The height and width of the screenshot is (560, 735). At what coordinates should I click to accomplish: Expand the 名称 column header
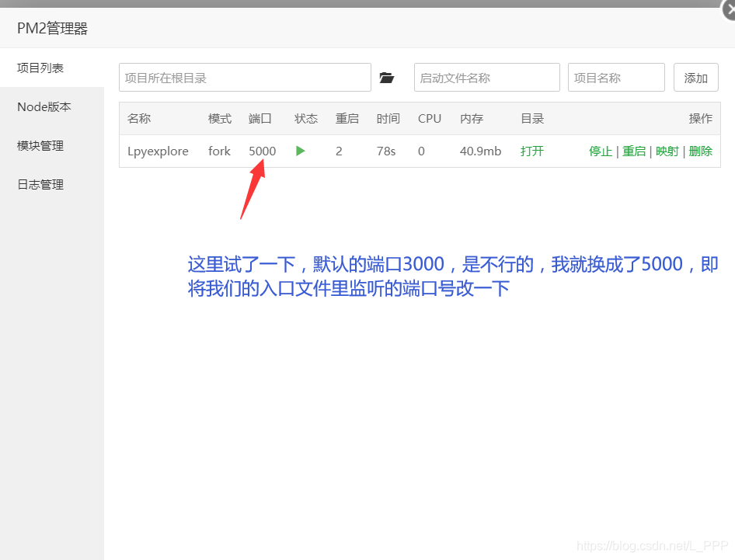point(138,118)
